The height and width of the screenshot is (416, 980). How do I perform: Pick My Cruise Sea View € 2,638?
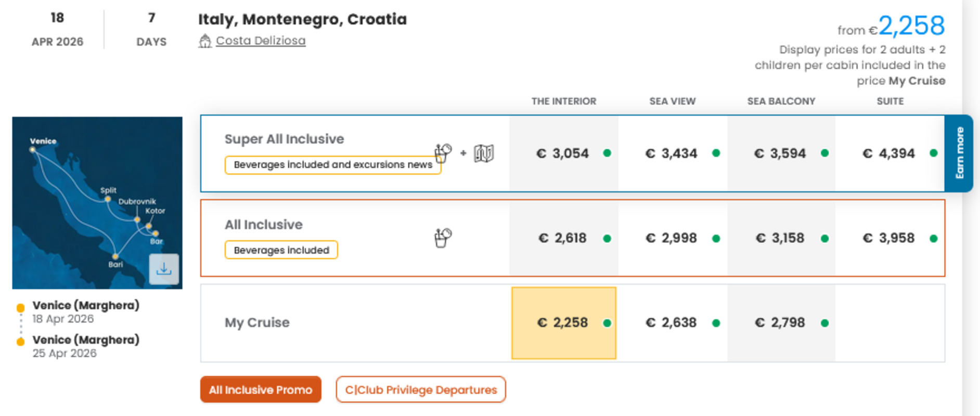(x=672, y=323)
